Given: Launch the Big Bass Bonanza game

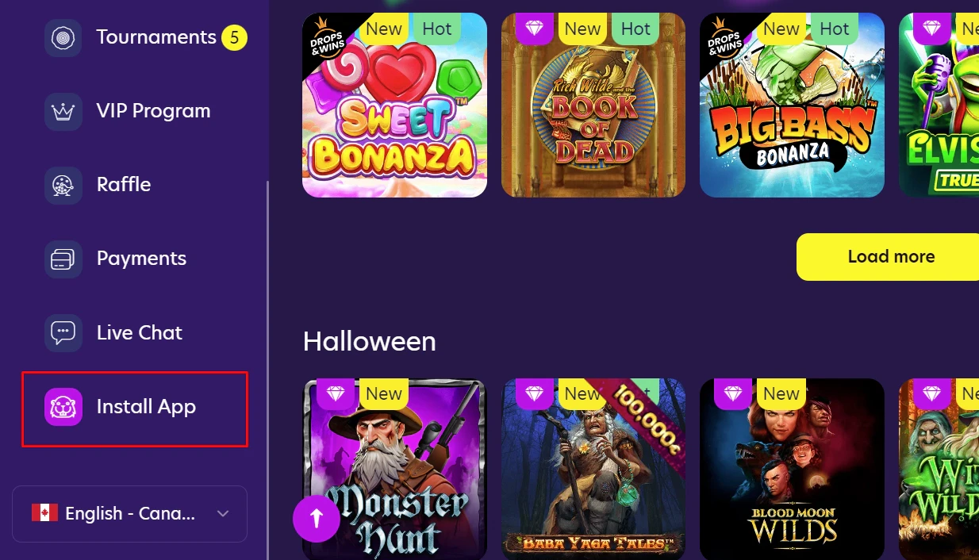Looking at the screenshot, I should coord(792,105).
